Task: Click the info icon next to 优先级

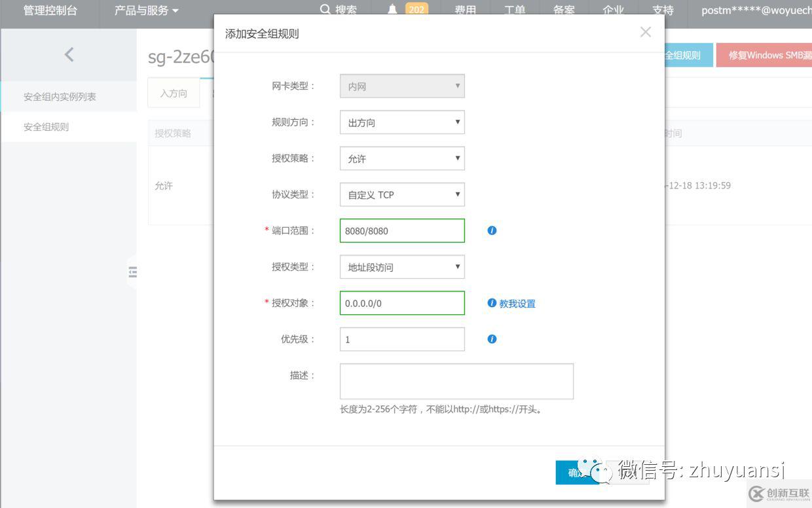Action: point(492,338)
